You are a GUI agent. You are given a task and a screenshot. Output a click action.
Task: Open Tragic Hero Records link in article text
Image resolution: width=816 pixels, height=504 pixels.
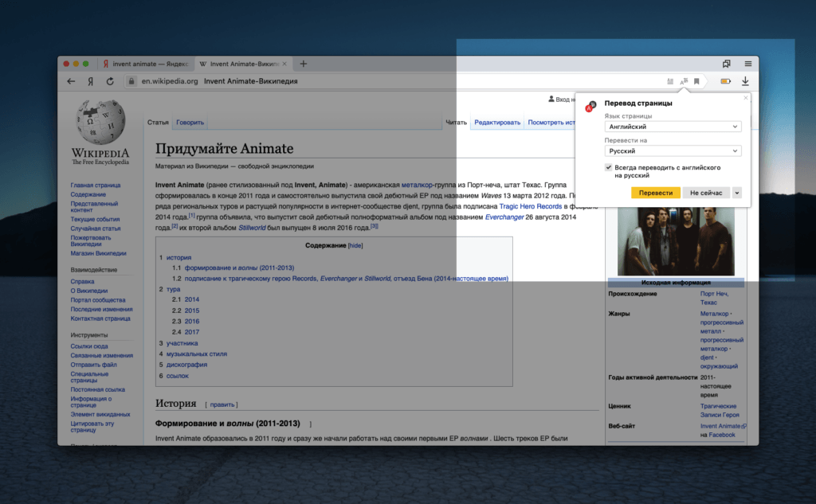(530, 206)
